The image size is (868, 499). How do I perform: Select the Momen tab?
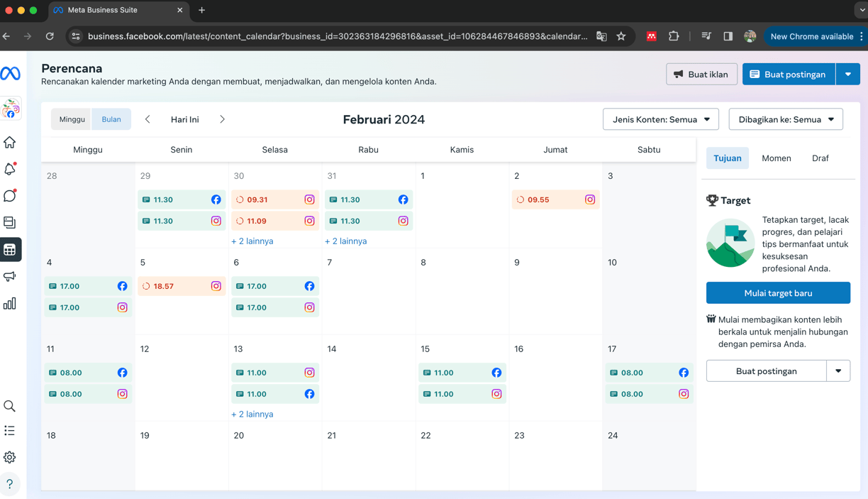pos(777,158)
